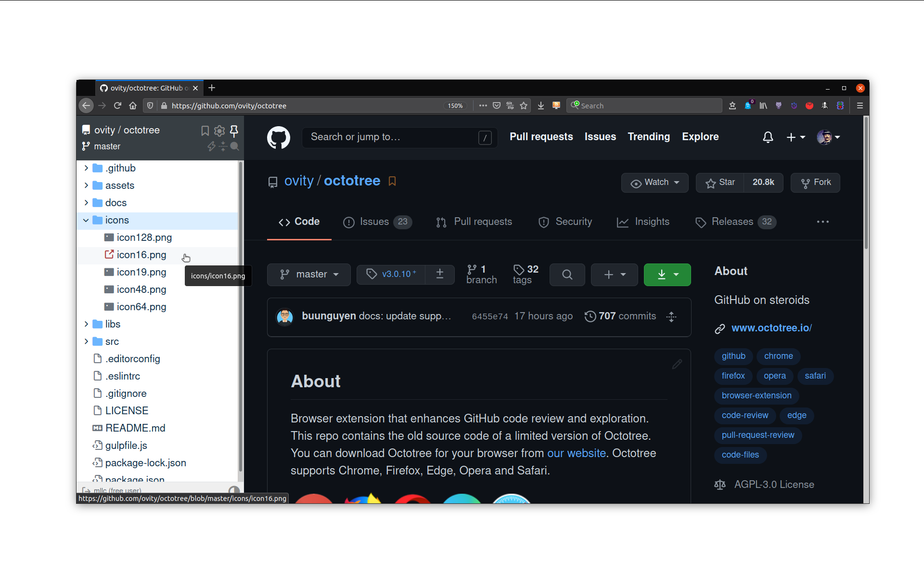Click the collapse-all icon in Octotree header
The image size is (924, 578).
pyautogui.click(x=223, y=146)
